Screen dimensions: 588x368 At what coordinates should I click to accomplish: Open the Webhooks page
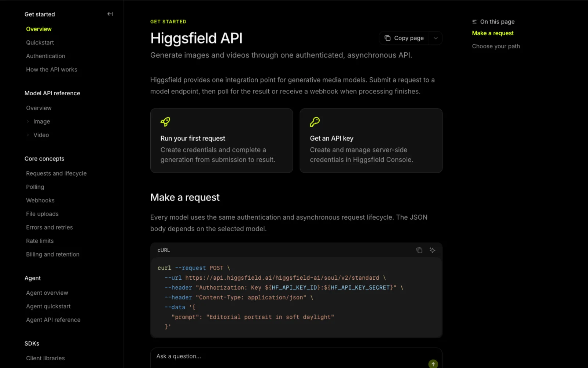40,201
